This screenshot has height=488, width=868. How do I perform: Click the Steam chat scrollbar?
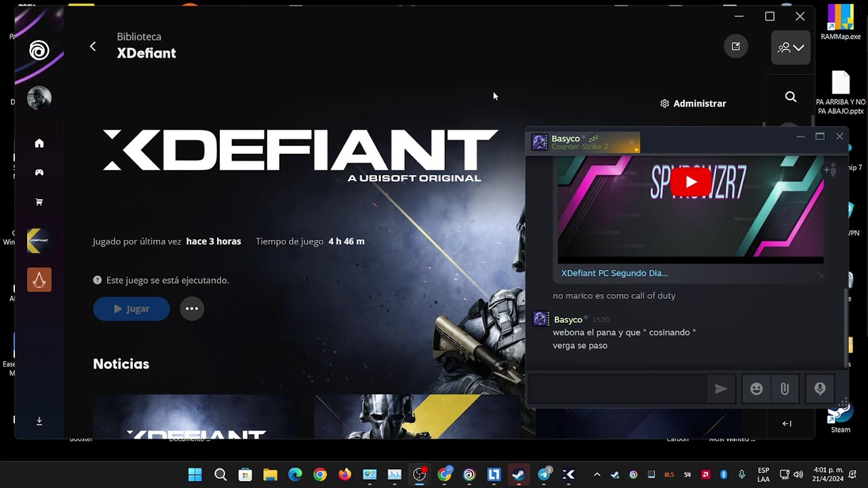click(845, 329)
